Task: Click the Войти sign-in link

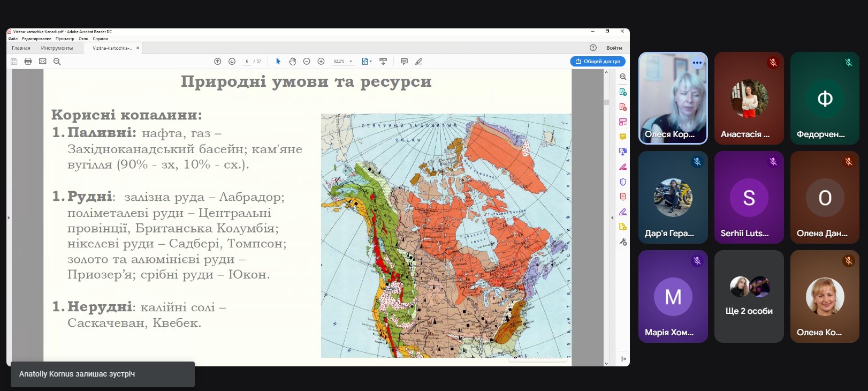Action: [614, 48]
